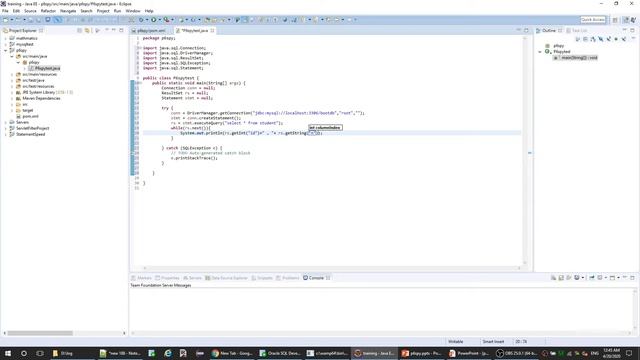
Task: Open Task View on the taskbar
Action: coord(40,353)
